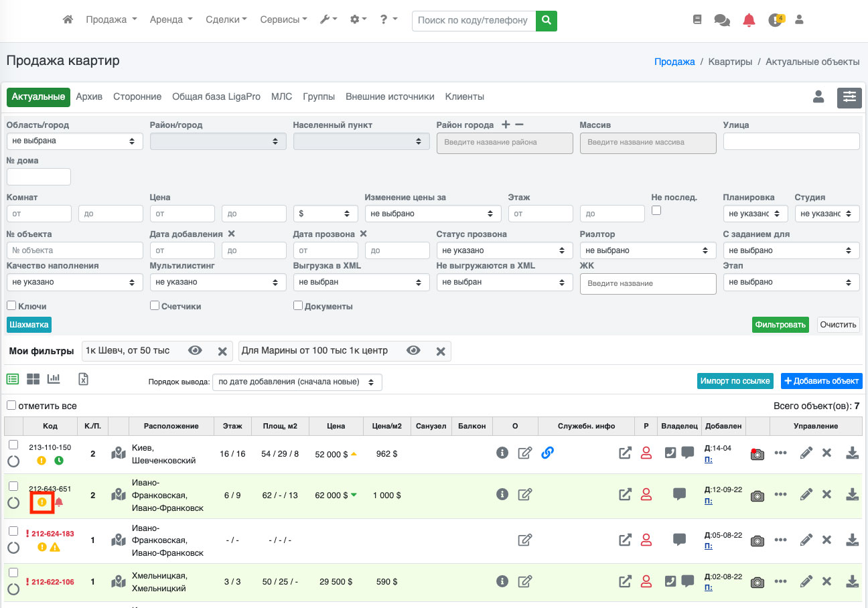
Task: Click the Excel export icon
Action: (83, 379)
